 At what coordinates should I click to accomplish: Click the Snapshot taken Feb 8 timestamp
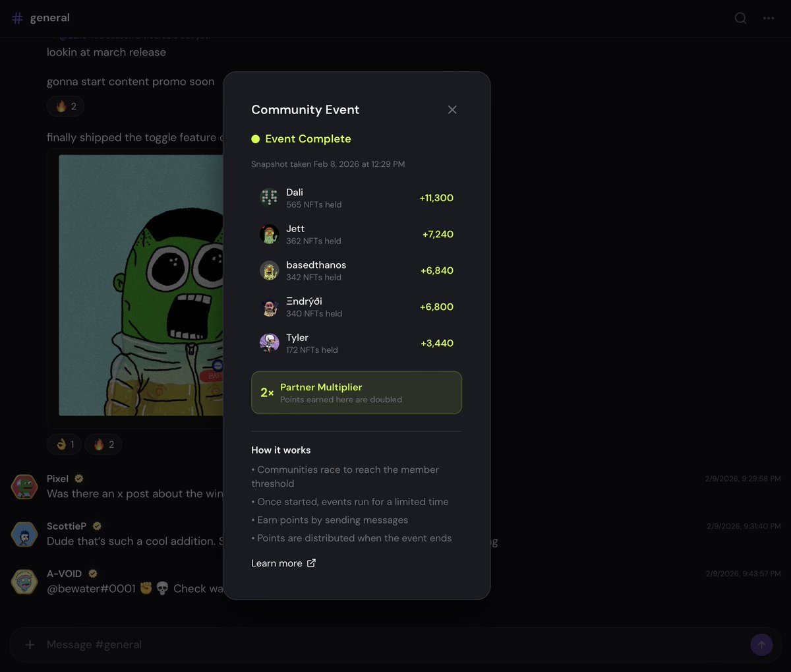click(x=328, y=164)
